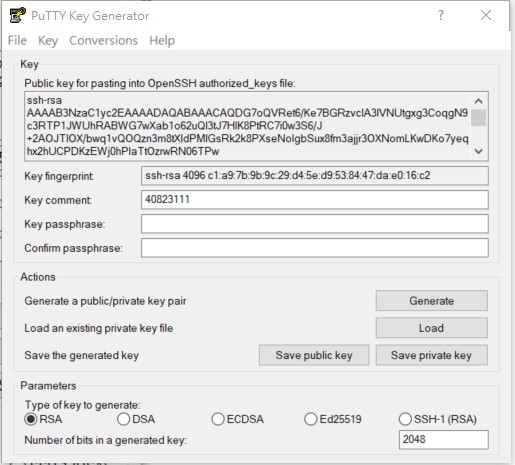Close the PuTTY Key Generator window
This screenshot has width=515, height=465.
[x=486, y=15]
